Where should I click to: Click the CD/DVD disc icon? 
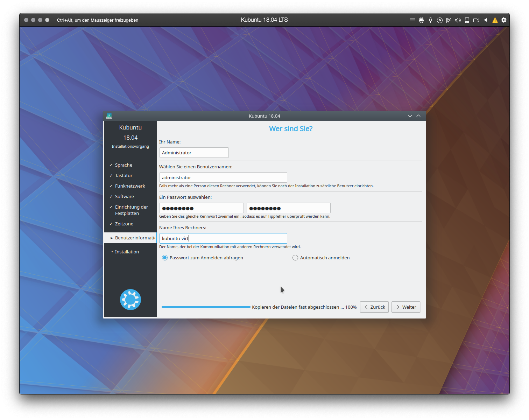point(440,20)
